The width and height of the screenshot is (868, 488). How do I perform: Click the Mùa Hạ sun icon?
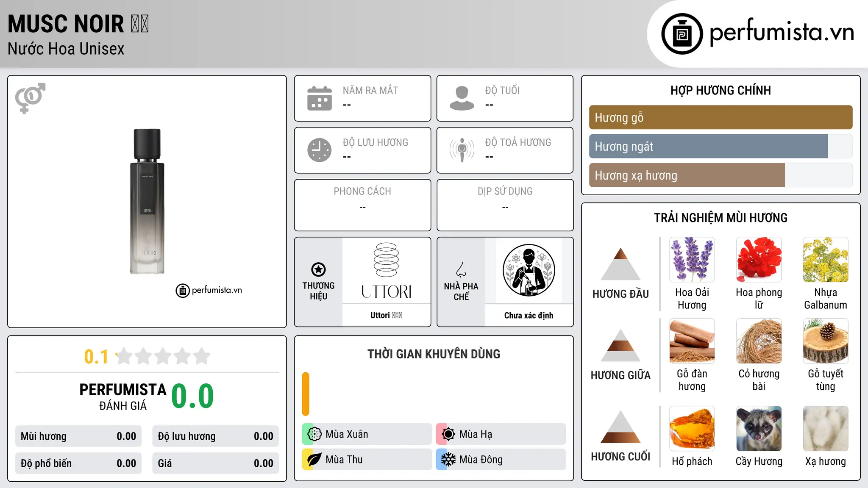[448, 434]
